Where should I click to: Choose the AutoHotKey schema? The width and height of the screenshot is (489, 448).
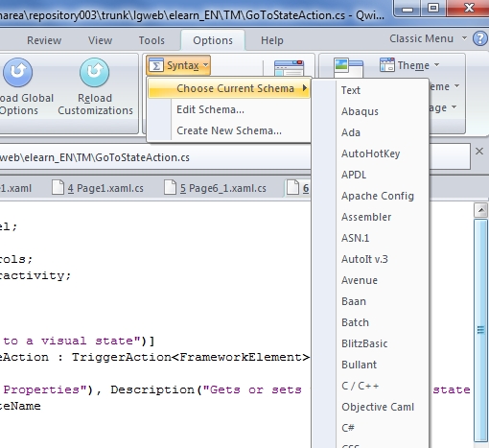click(x=371, y=153)
